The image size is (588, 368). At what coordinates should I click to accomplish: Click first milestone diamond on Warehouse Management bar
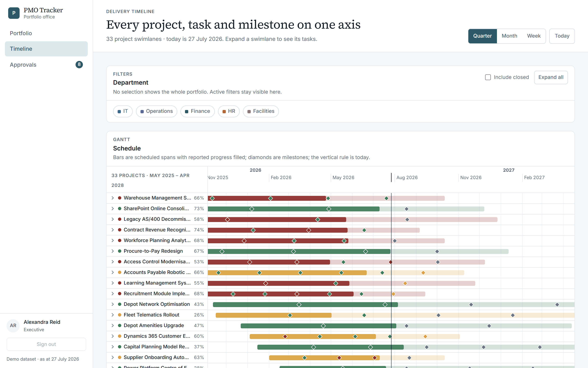[x=212, y=198]
